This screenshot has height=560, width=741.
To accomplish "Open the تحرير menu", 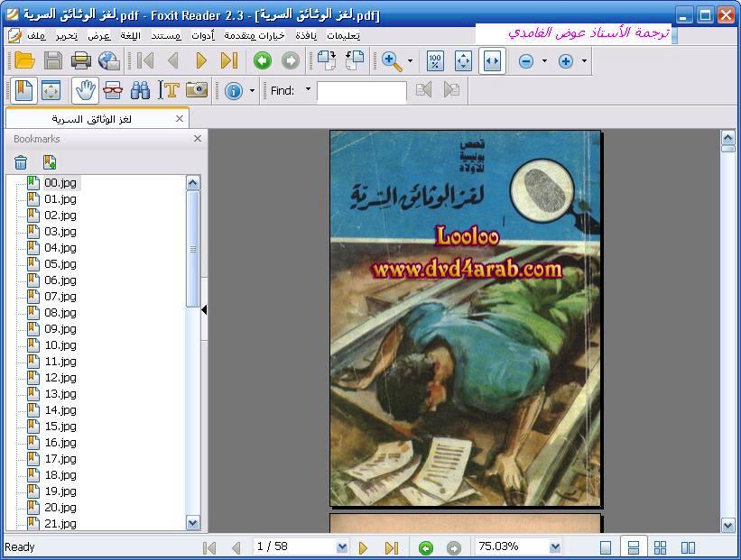I will 67,36.
